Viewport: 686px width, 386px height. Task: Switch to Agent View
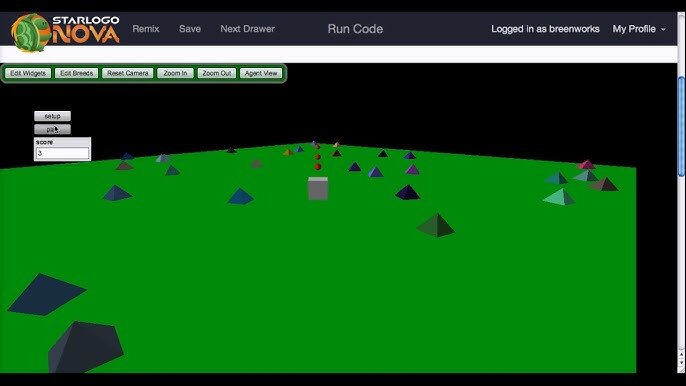point(261,73)
